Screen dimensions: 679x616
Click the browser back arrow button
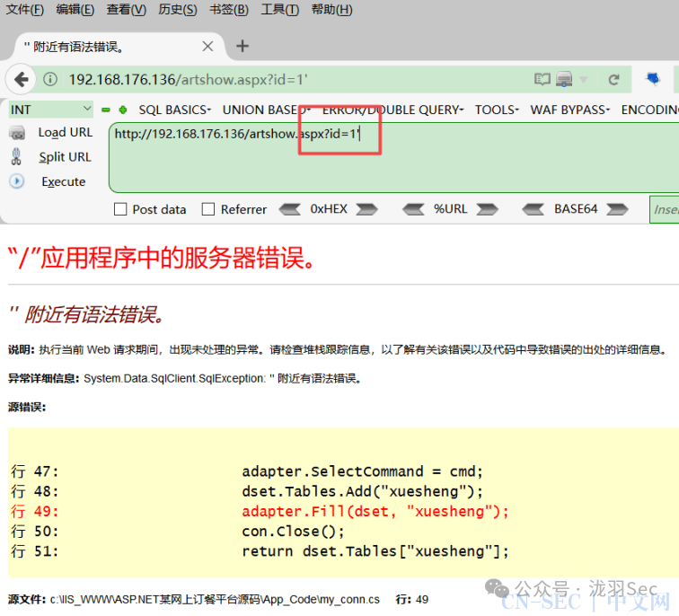21,80
